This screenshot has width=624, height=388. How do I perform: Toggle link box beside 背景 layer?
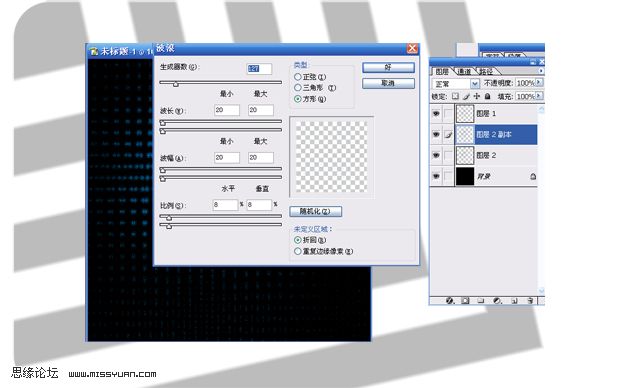[x=448, y=176]
